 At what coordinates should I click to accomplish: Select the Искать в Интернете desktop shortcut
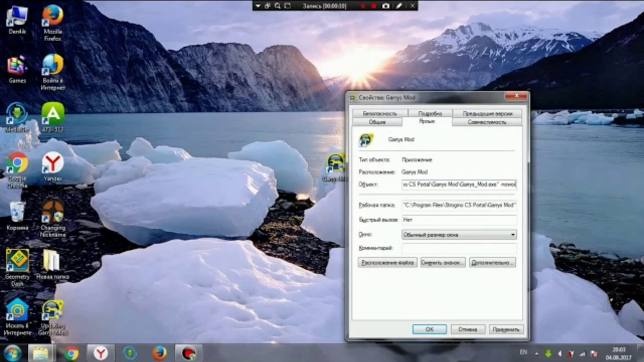(x=17, y=317)
